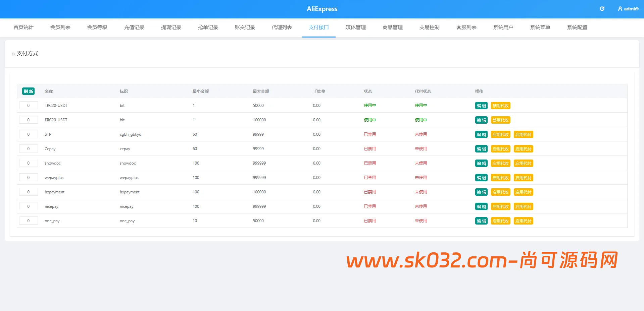644x311 pixels.
Task: Click the sort input for Zepay row
Action: (29, 148)
